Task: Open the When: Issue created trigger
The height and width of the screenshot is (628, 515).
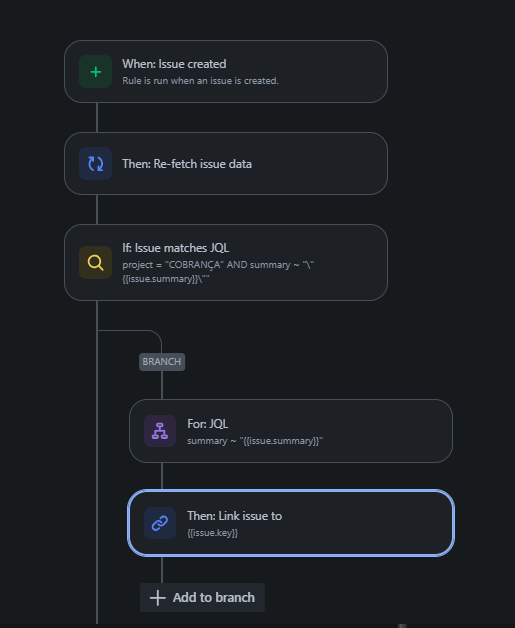Action: pyautogui.click(x=226, y=72)
